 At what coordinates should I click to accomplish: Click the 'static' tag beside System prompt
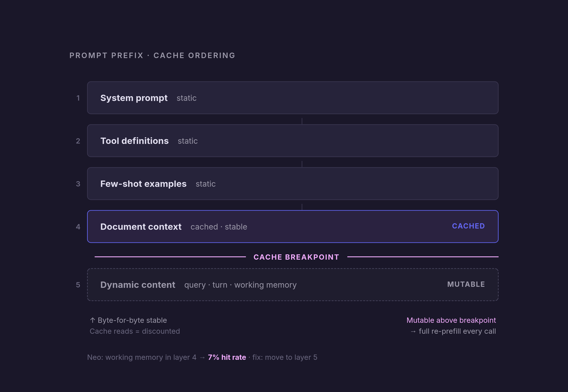pos(186,98)
